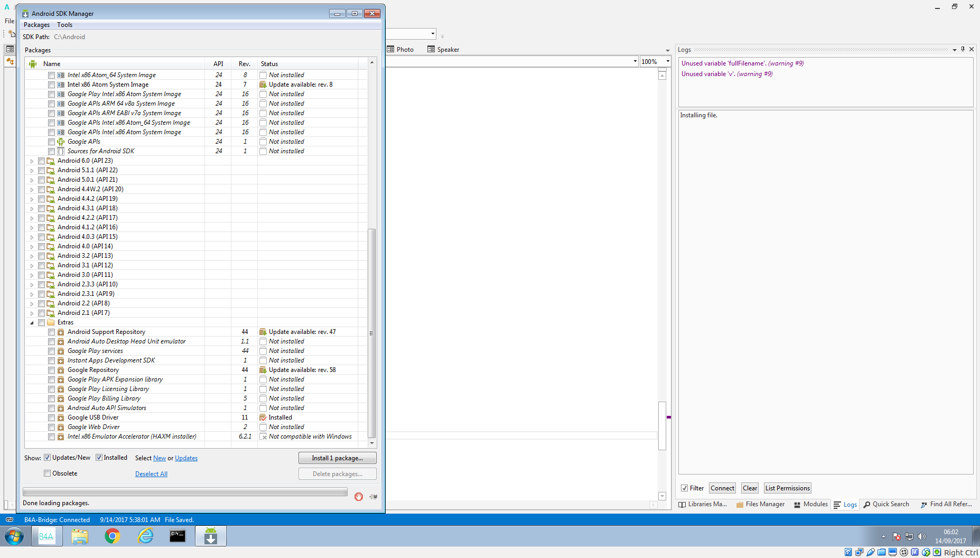Open the B4A app in the taskbar
Image resolution: width=980 pixels, height=558 pixels.
click(46, 536)
